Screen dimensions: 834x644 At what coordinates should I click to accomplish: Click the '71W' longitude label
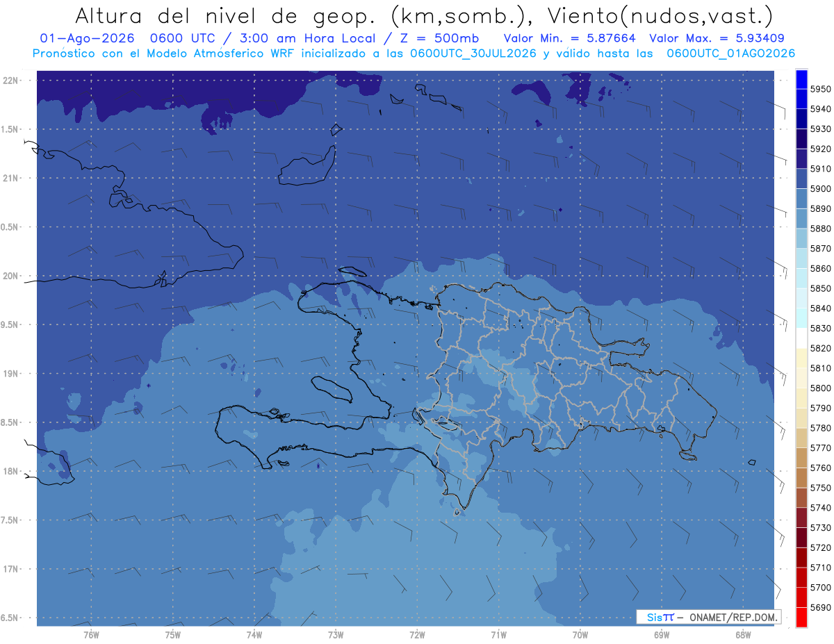[498, 635]
